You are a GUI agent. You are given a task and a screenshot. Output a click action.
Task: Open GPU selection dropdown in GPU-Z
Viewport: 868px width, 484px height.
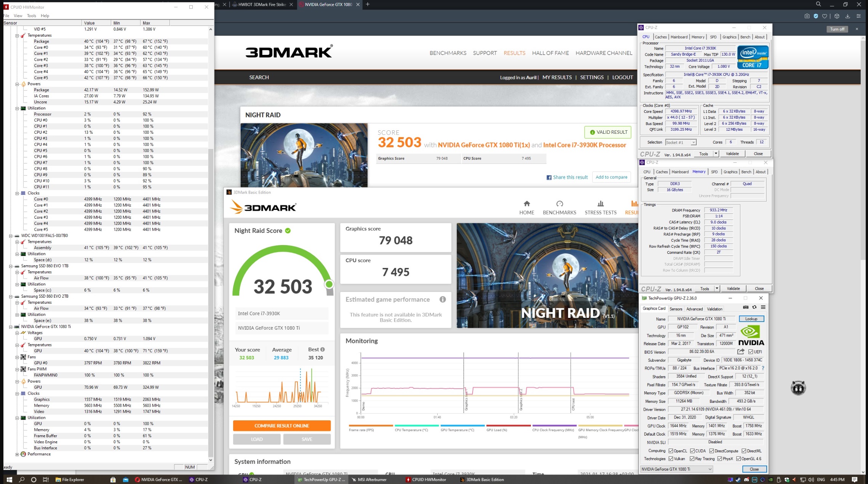676,469
